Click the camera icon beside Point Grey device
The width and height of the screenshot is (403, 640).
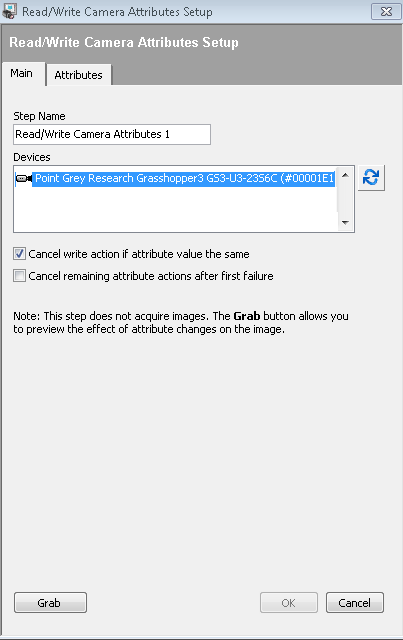click(x=24, y=178)
